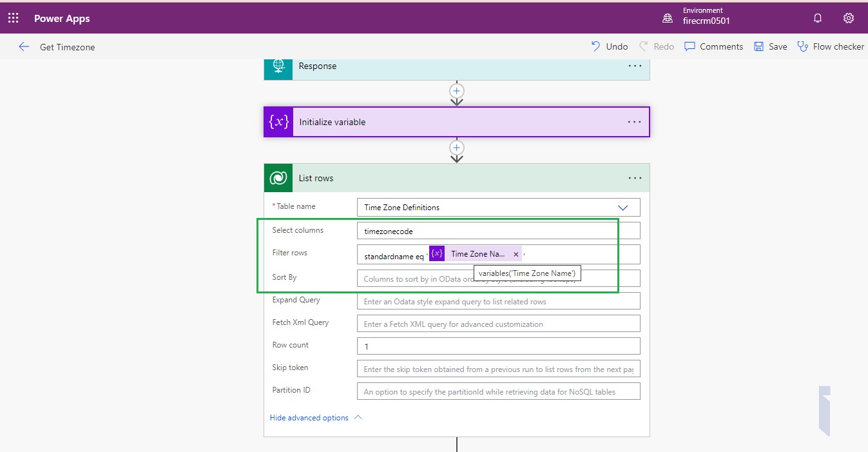Open notifications from the bell icon
The width and height of the screenshot is (868, 452).
816,18
